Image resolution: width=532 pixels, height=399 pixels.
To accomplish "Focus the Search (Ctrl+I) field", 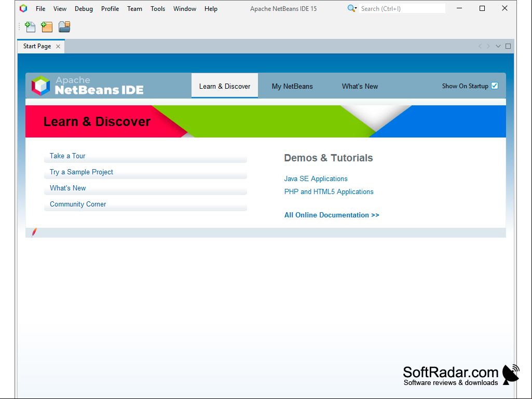I will (x=402, y=8).
